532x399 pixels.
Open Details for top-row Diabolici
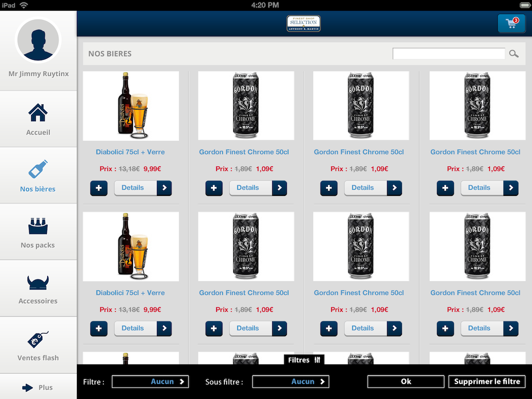click(x=143, y=188)
